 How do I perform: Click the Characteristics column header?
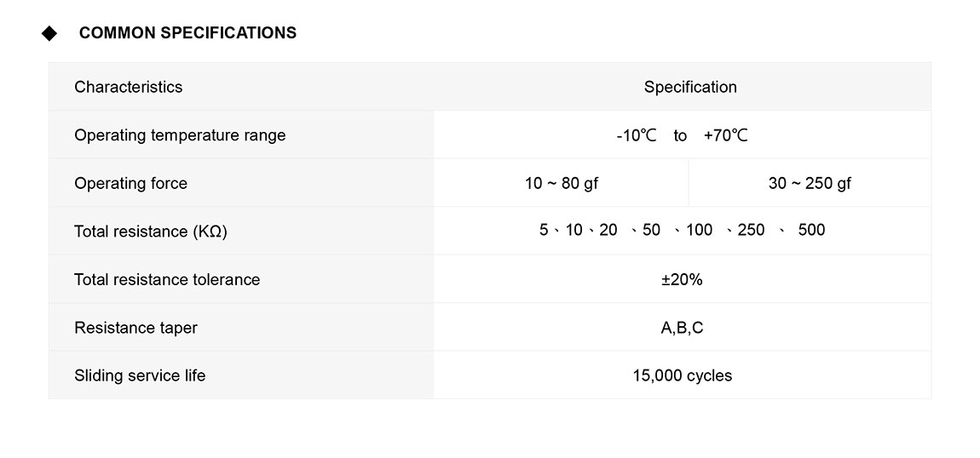click(x=128, y=87)
